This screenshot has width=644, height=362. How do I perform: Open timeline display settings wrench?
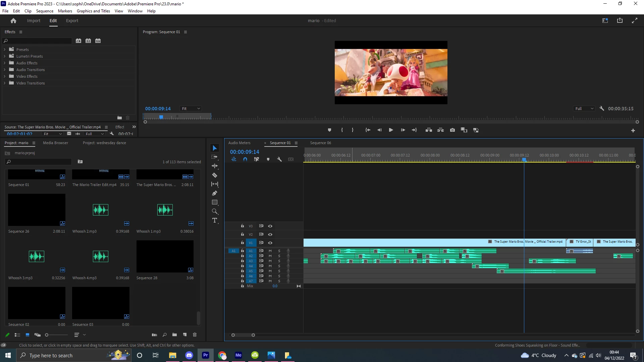click(x=279, y=160)
